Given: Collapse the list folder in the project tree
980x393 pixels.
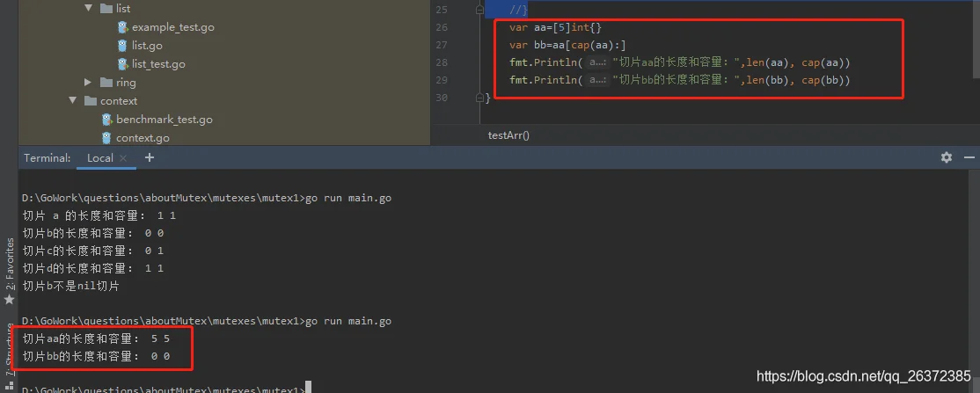Looking at the screenshot, I should click(88, 9).
